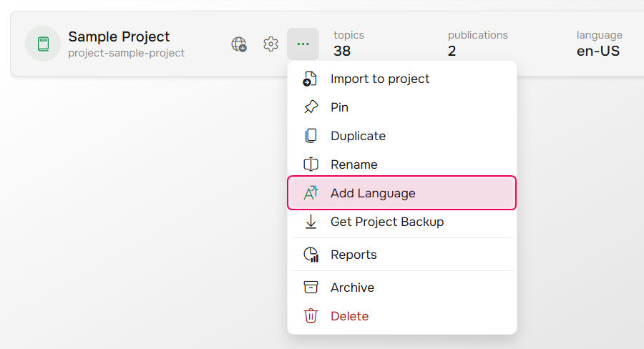644x349 pixels.
Task: Click the Reports chart icon
Action: point(311,255)
